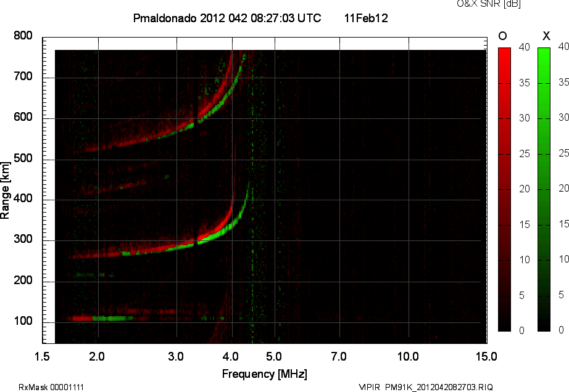
Task: Click the 1.5 frequency axis tick label
Action: tap(42, 356)
